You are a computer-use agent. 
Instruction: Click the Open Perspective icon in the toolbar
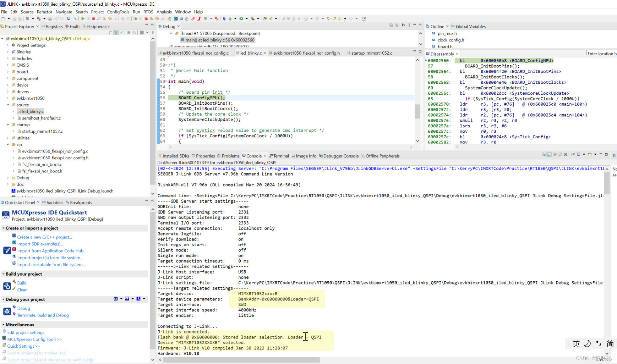click(x=364, y=18)
